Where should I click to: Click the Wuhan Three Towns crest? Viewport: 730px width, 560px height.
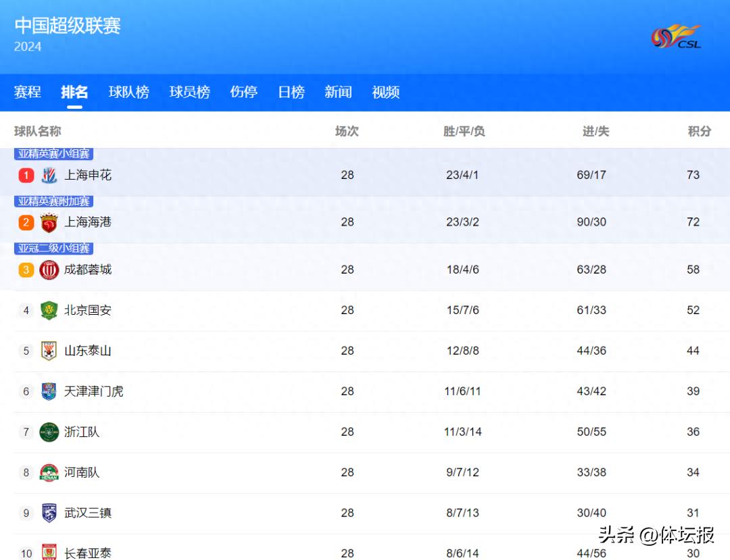coord(49,513)
